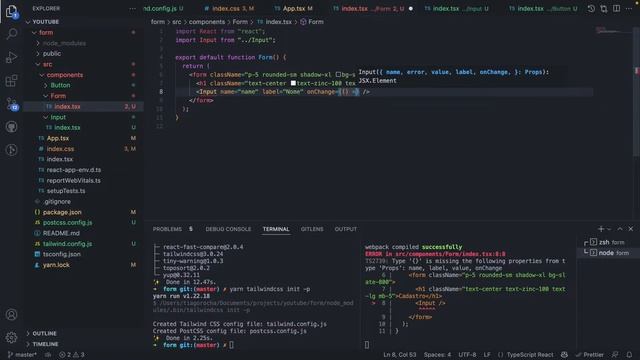This screenshot has width=640, height=360.
Task: Open editor more actions ellipsis
Action: click(x=629, y=9)
